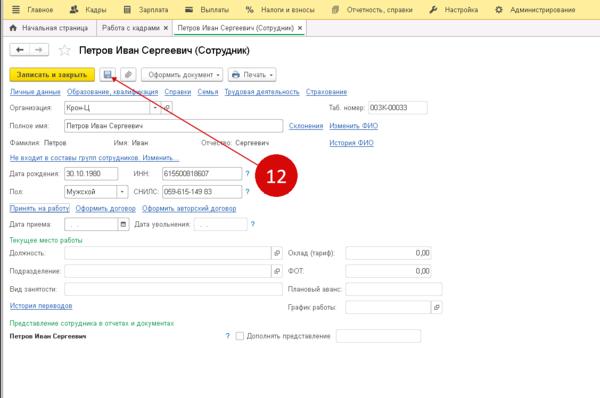Open the Налоги и взносы section
Screen dimensions: 600x398
pos(280,10)
